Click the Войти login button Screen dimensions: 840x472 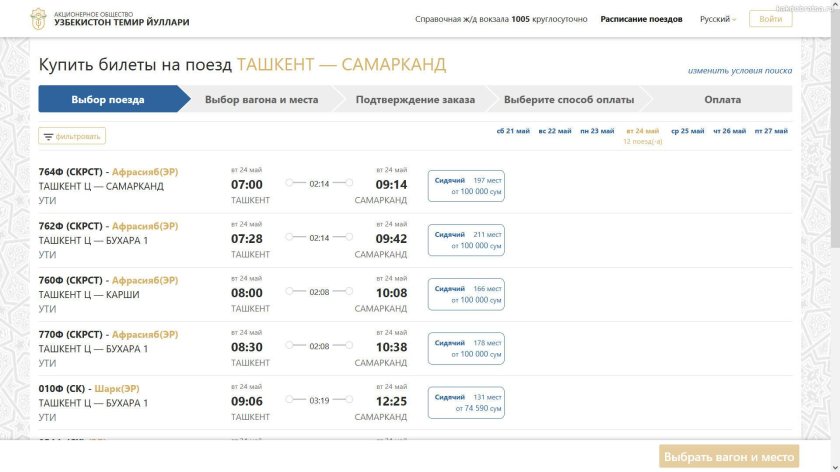770,19
